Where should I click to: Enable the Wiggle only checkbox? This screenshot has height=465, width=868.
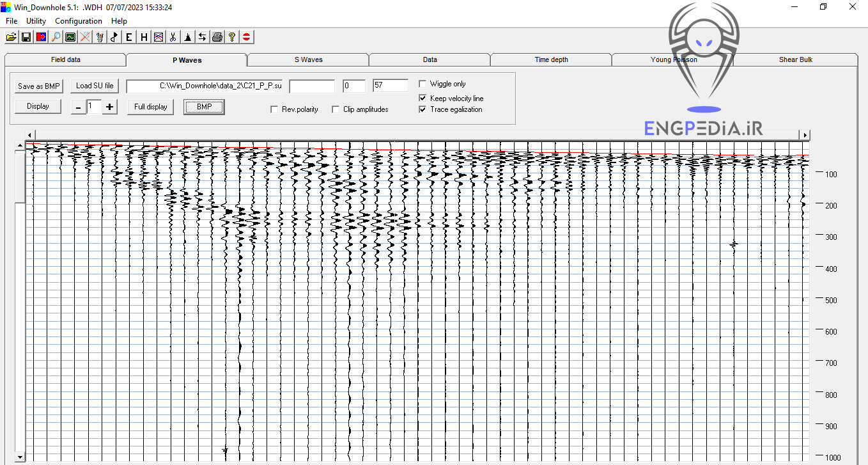pos(422,84)
